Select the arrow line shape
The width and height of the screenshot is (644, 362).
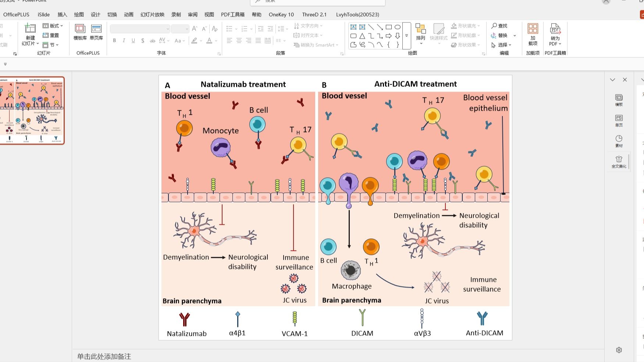click(380, 27)
